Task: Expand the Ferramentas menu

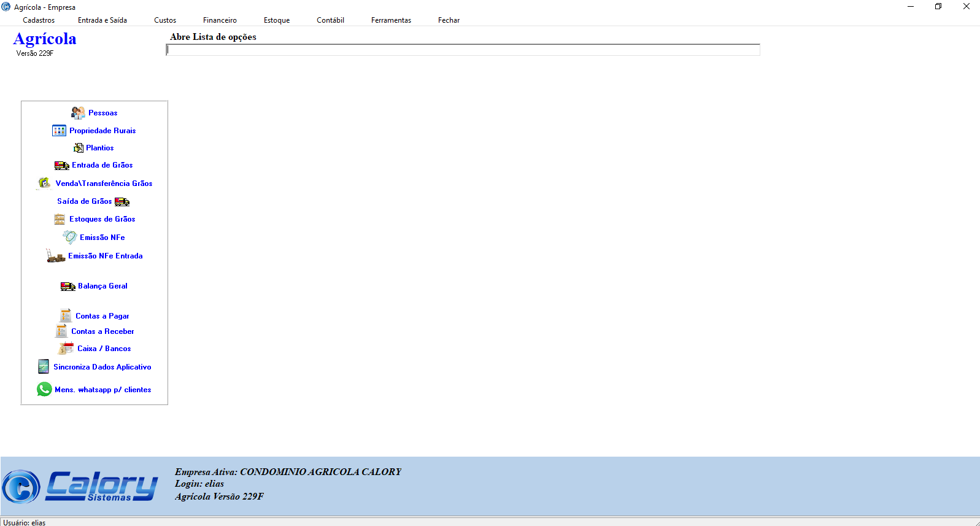Action: pyautogui.click(x=391, y=20)
